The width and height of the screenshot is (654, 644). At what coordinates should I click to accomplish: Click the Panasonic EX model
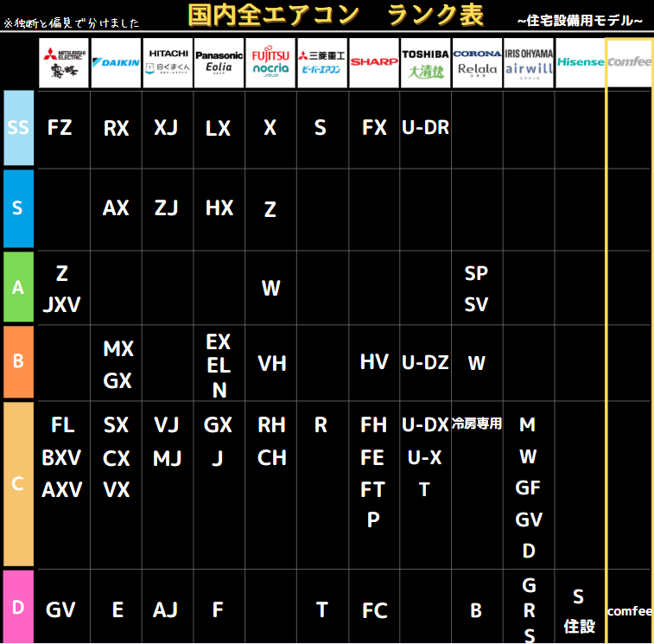point(218,342)
